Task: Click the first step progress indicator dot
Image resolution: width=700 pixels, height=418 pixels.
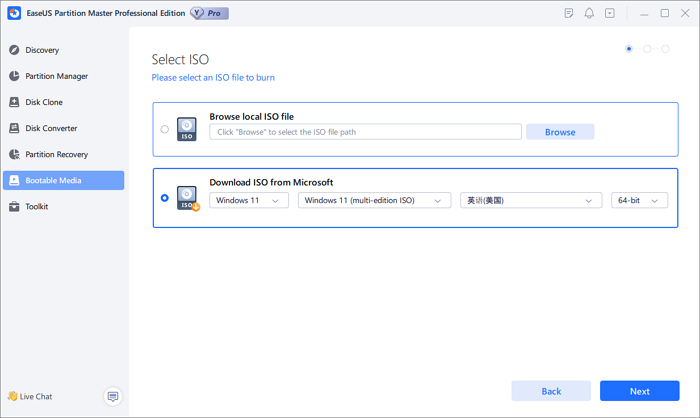Action: coord(629,49)
